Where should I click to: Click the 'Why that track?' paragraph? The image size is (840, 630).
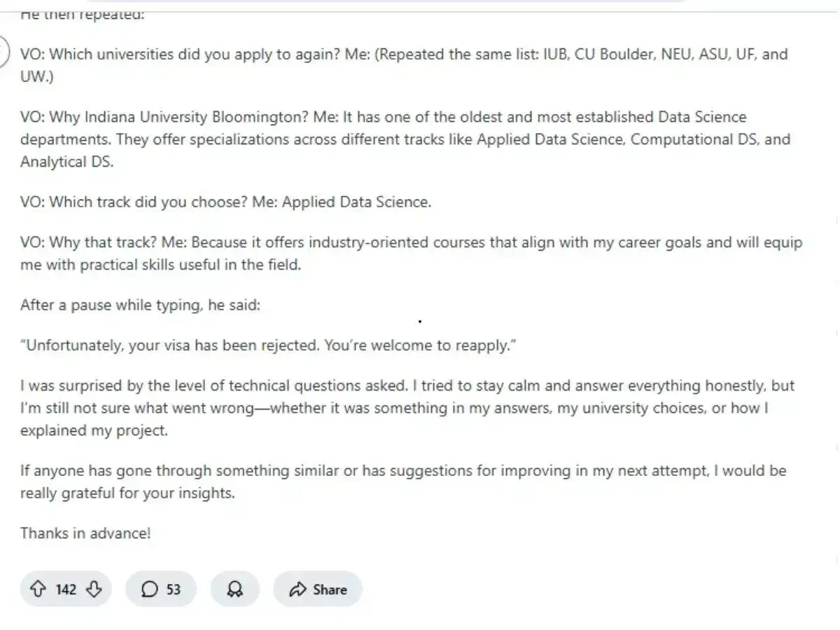[x=411, y=253]
